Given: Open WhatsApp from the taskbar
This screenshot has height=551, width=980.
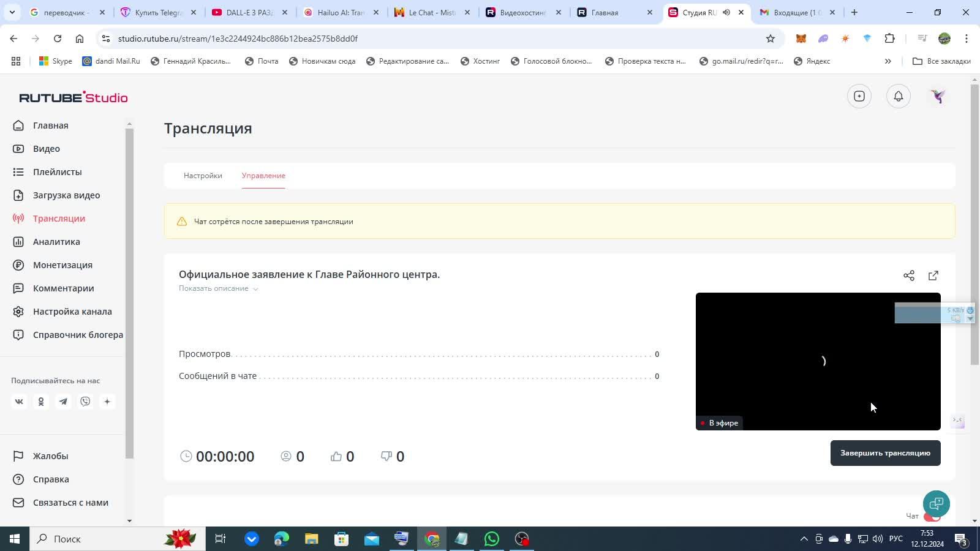Looking at the screenshot, I should click(491, 539).
